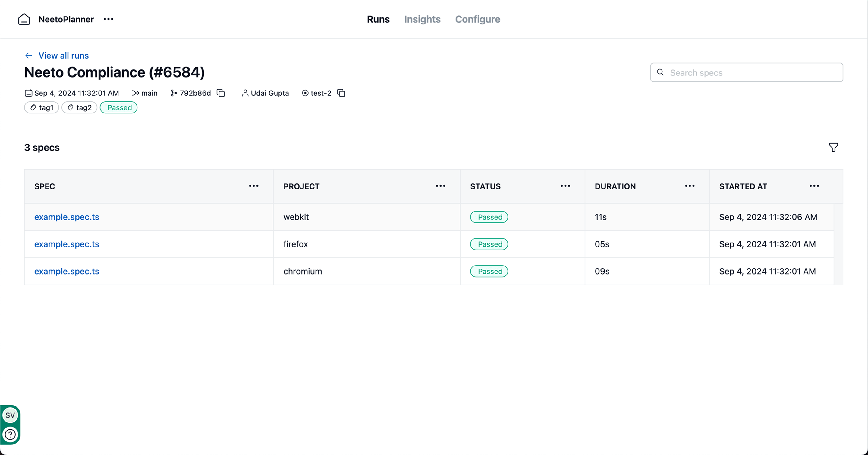Go back via View all runs link

(x=63, y=56)
